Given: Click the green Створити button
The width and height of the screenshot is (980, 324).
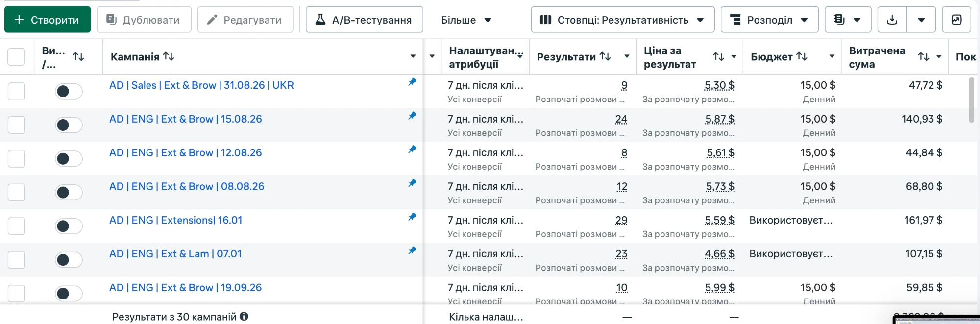Looking at the screenshot, I should tap(48, 20).
